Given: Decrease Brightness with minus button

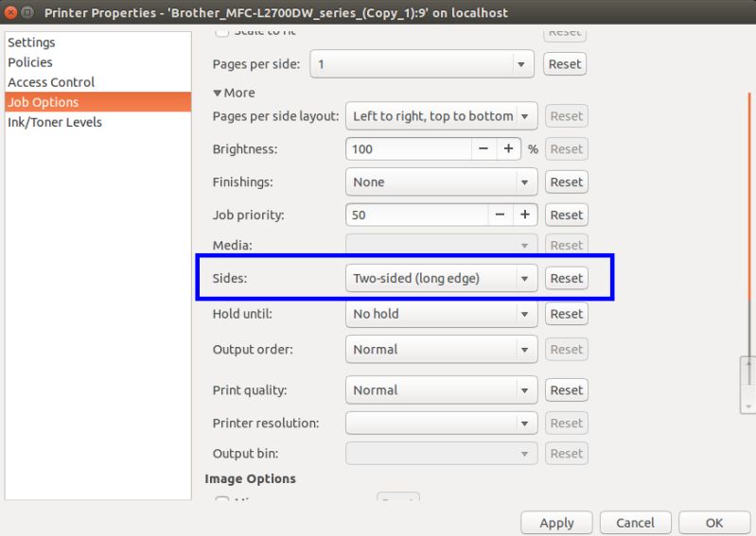Looking at the screenshot, I should (483, 148).
